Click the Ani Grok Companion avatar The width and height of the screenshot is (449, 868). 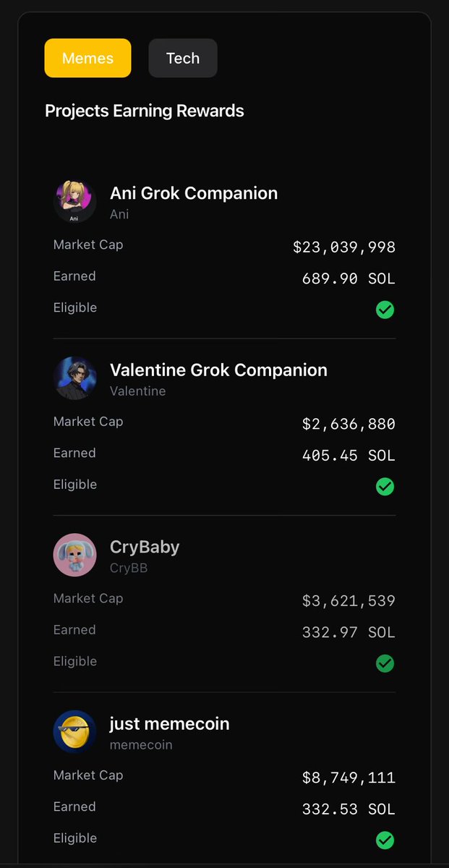point(75,202)
